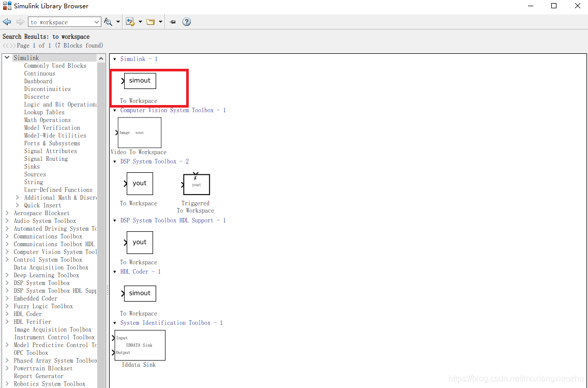Screen dimensions: 588x388
Task: Select the Discrete library
Action: pos(36,97)
